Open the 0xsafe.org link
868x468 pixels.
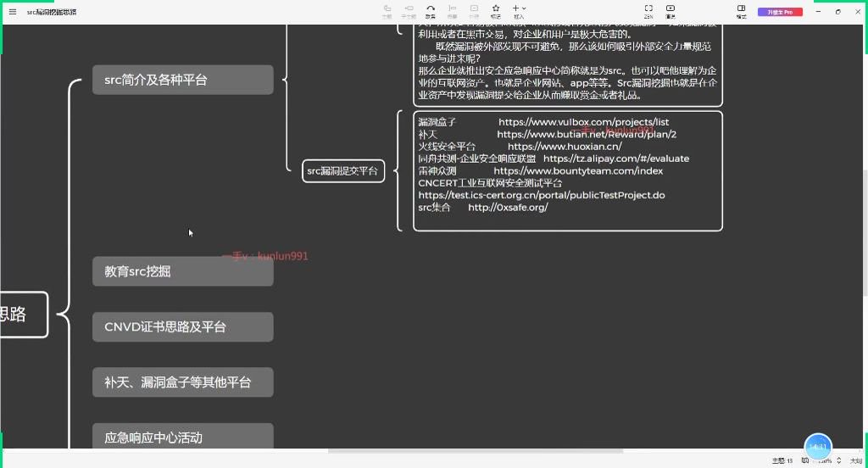click(x=508, y=207)
